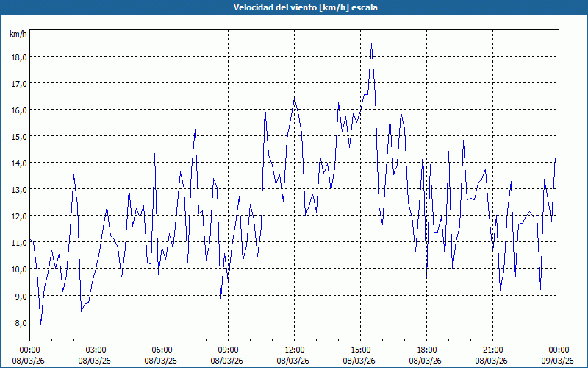The width and height of the screenshot is (588, 368).
Task: Click the km/h unit label above y-axis
Action: (18, 35)
